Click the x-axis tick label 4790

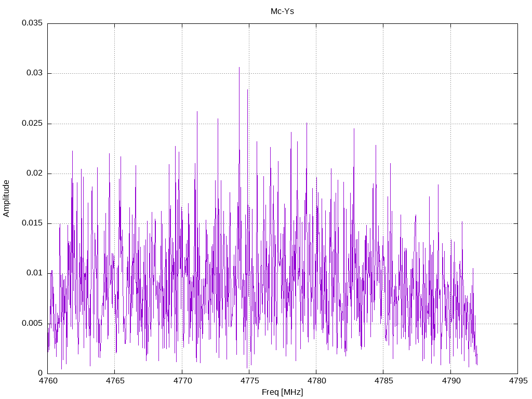click(x=451, y=381)
